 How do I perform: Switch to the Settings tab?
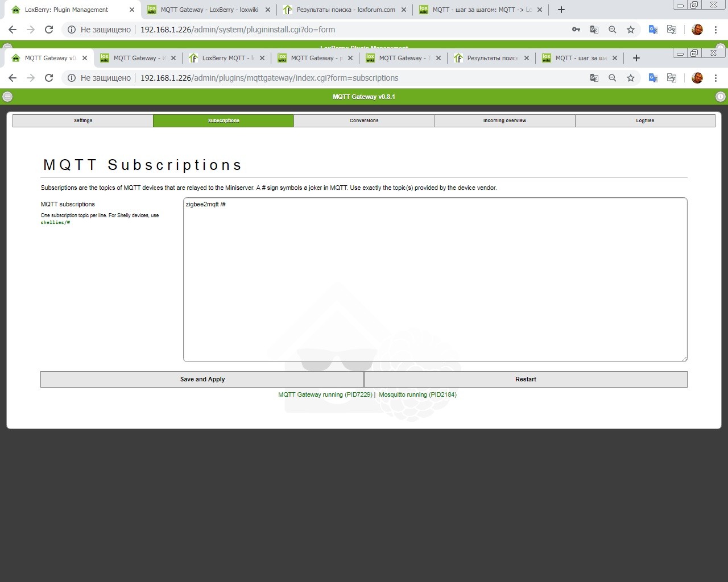[x=83, y=120]
